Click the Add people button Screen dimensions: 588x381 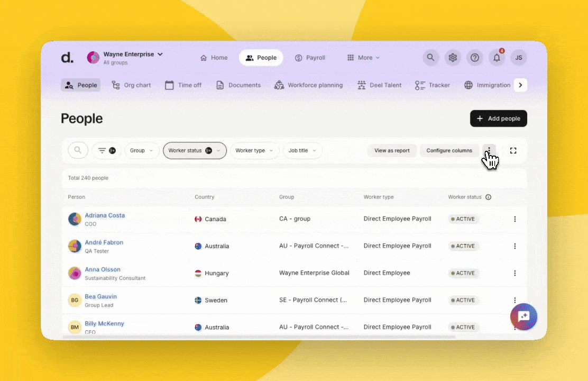click(498, 119)
